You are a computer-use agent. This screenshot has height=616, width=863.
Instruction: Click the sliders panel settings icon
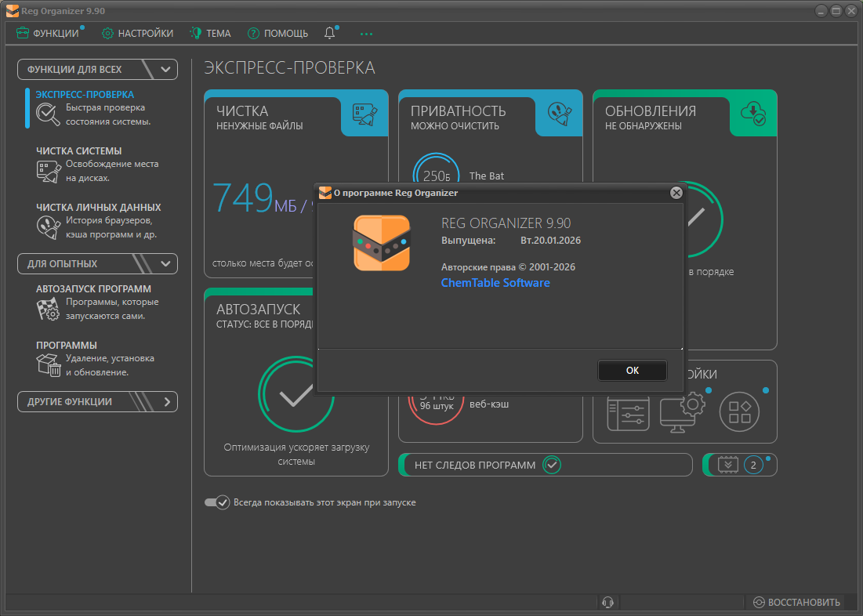(x=629, y=412)
